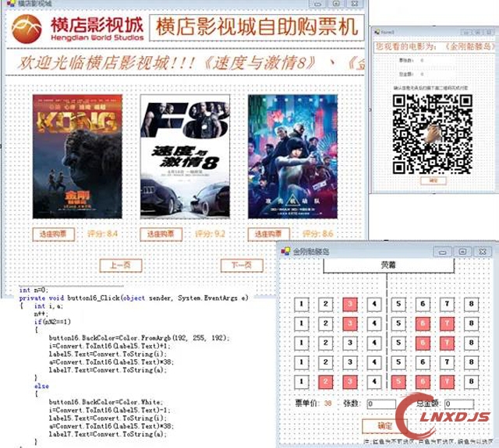Click the Ghost in the Shell poster

pyautogui.click(x=292, y=156)
